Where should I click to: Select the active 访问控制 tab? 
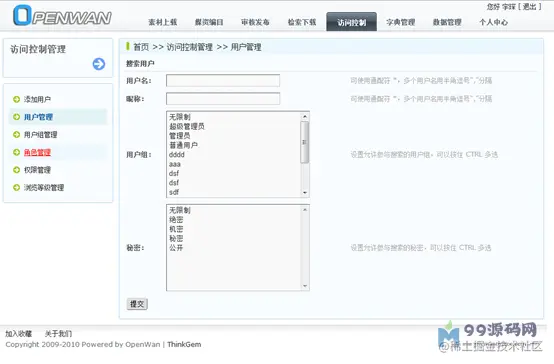tap(352, 22)
